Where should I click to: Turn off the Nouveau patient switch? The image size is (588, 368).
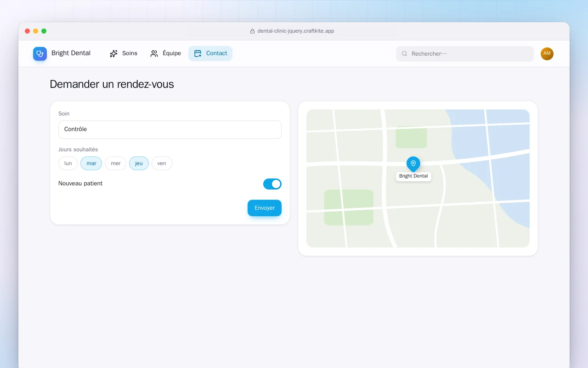click(x=272, y=184)
